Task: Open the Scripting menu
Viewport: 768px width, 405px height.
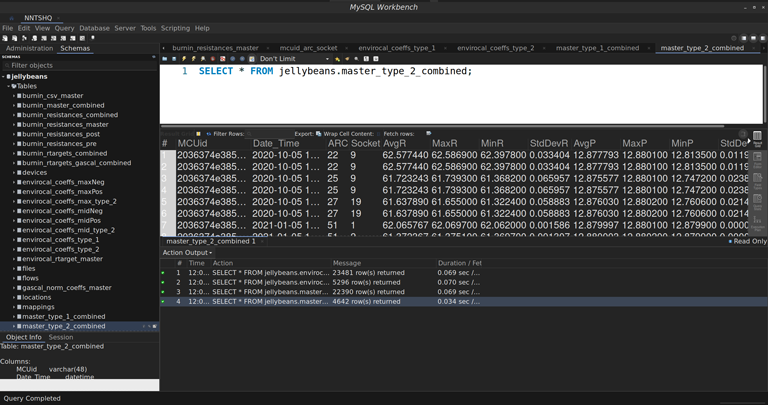Action: [175, 28]
